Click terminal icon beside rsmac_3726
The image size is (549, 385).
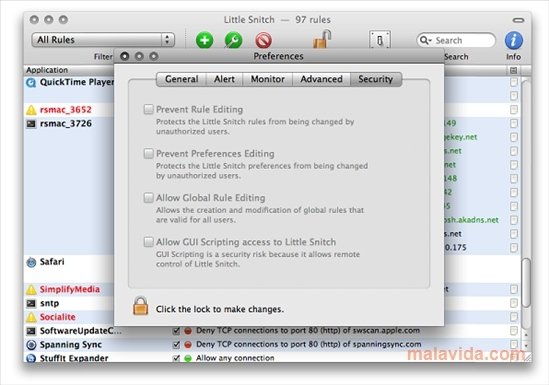click(x=31, y=124)
